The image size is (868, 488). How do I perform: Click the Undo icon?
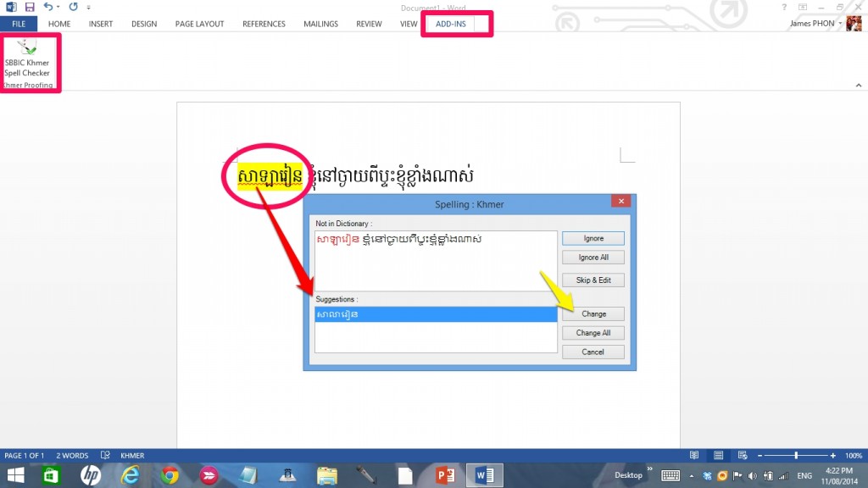coord(47,7)
